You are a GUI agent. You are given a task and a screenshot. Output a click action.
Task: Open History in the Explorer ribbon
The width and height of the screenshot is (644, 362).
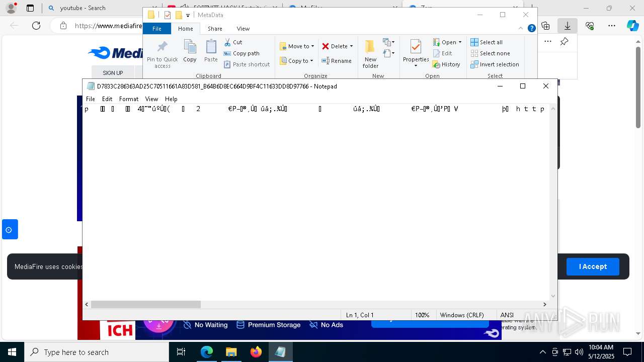click(x=446, y=64)
